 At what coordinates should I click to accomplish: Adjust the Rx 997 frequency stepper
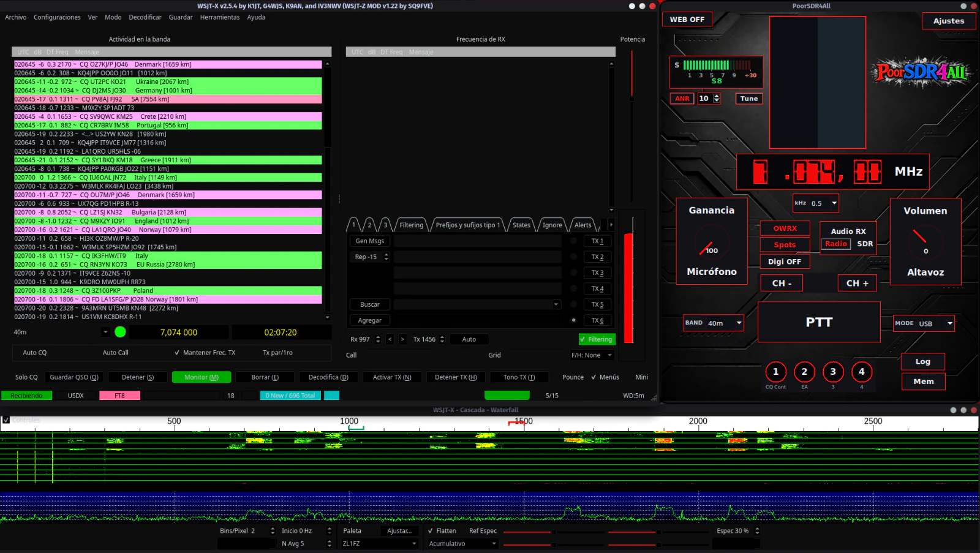coord(378,339)
